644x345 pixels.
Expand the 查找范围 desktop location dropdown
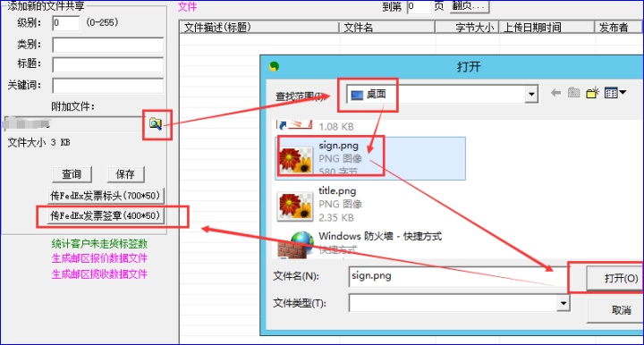click(531, 95)
